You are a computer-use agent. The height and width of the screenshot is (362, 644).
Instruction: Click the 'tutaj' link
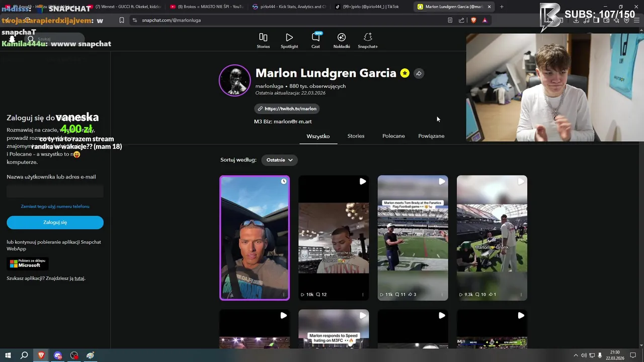coord(79,278)
